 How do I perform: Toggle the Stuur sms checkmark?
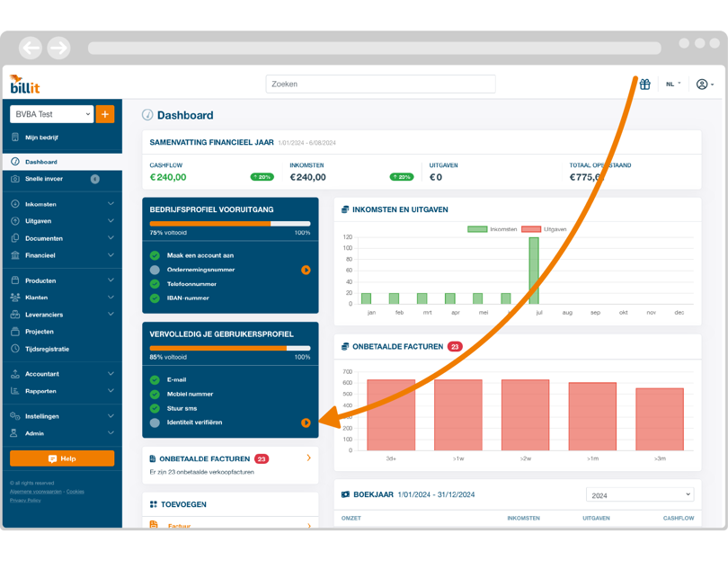[x=154, y=408]
